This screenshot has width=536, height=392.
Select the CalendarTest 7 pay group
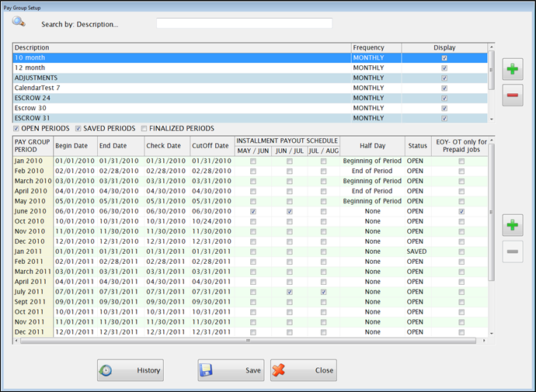point(250,88)
